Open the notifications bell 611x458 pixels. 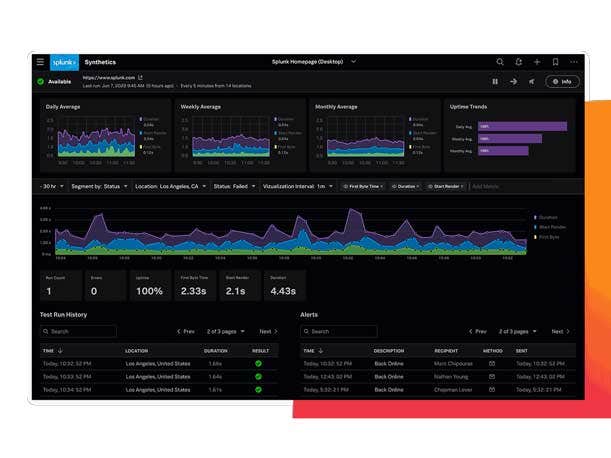518,62
